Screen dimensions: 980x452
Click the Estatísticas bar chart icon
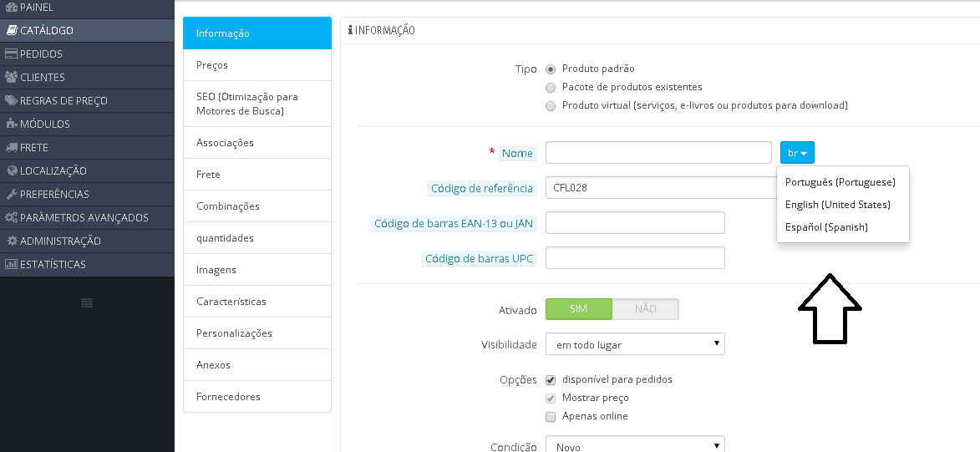(x=11, y=264)
